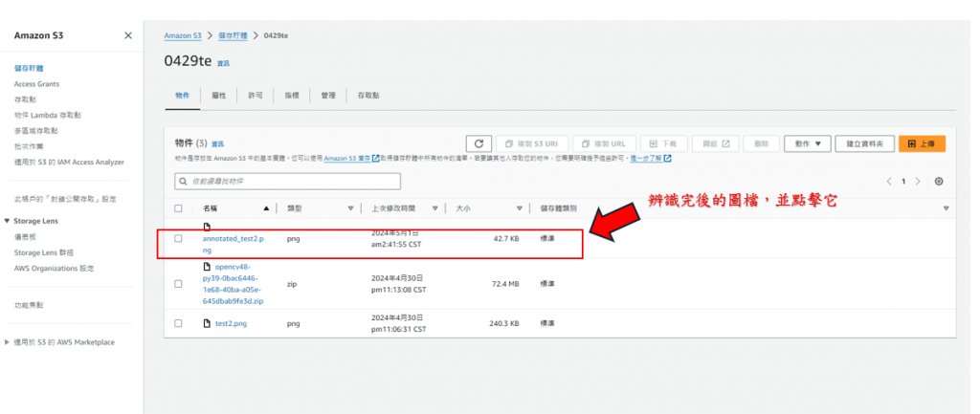The image size is (980, 414).
Task: Sort by 大小 column arrow
Action: coord(520,208)
